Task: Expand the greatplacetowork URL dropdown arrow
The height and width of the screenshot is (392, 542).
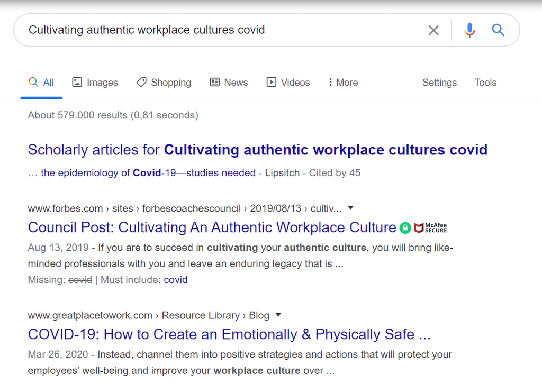Action: (278, 315)
